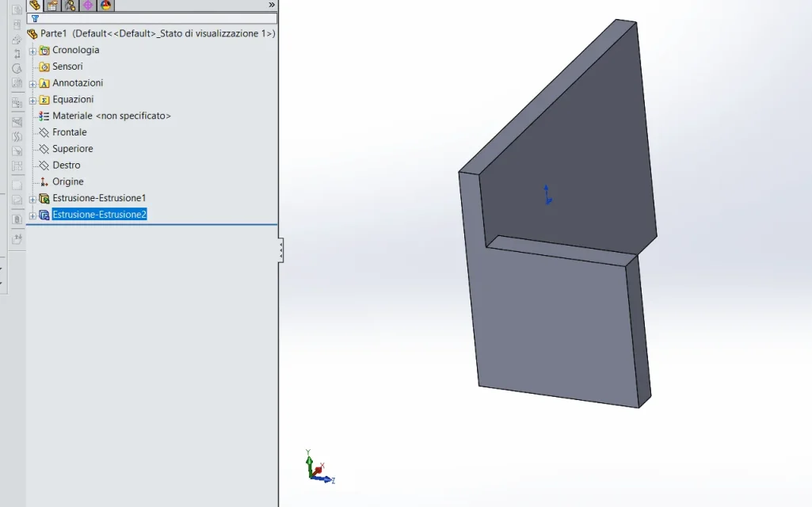Image resolution: width=812 pixels, height=507 pixels.
Task: Open the PropertyManager tab
Action: tap(52, 6)
